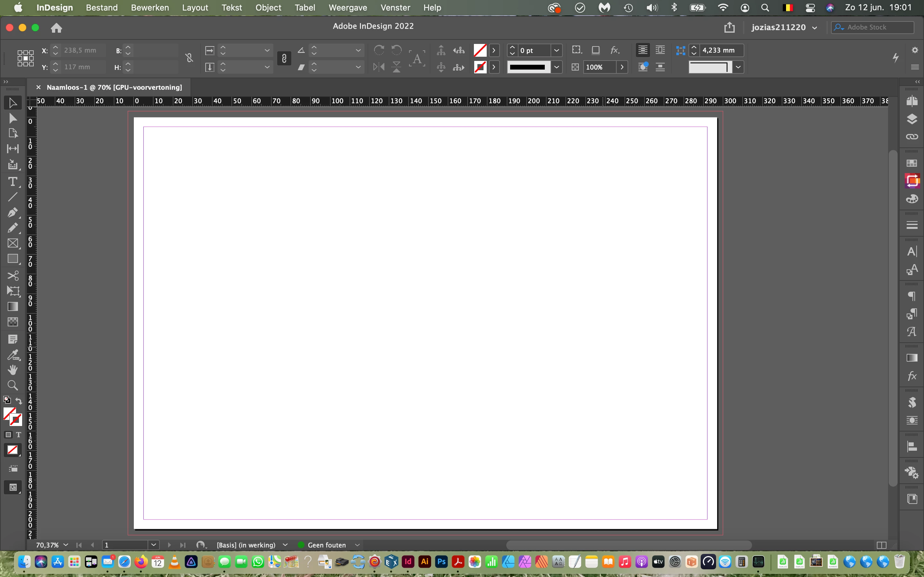Open the Weergave menu
Viewport: 924px width, 577px height.
click(x=347, y=8)
